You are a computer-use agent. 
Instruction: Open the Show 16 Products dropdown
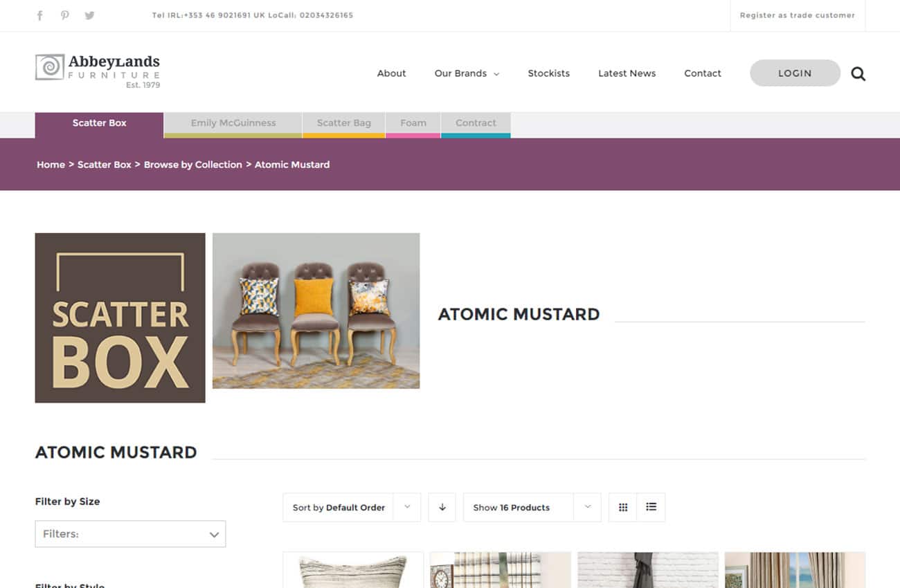tap(531, 507)
